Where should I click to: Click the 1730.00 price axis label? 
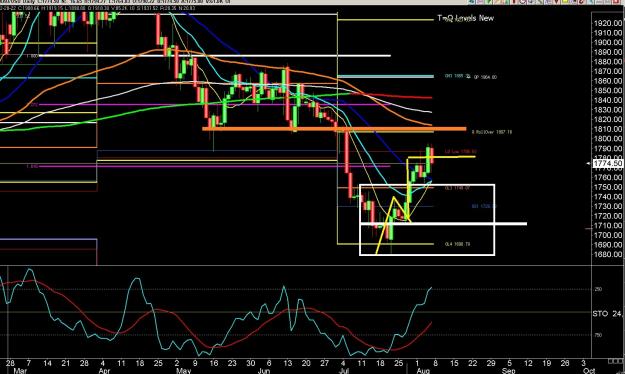click(x=608, y=206)
